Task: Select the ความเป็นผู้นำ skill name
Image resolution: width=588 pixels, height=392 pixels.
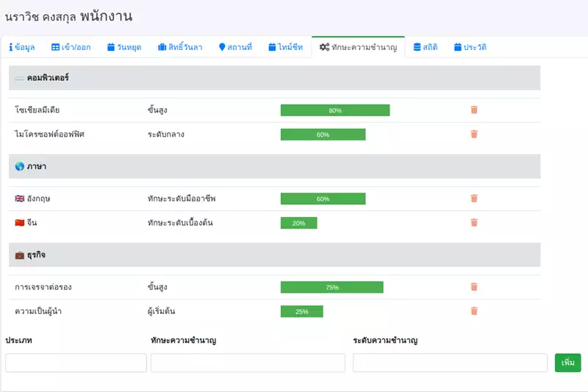Action: pyautogui.click(x=38, y=311)
